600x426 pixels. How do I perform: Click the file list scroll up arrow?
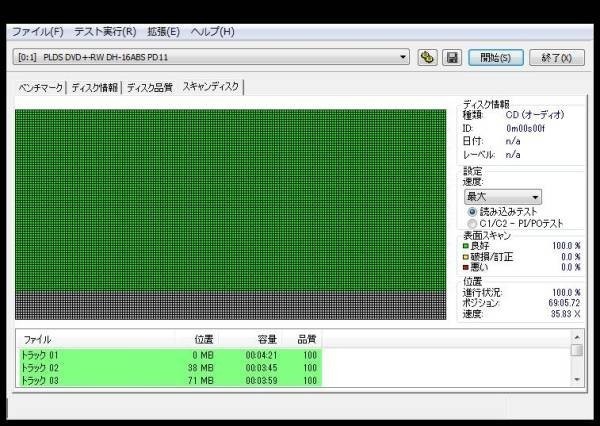[x=577, y=337]
